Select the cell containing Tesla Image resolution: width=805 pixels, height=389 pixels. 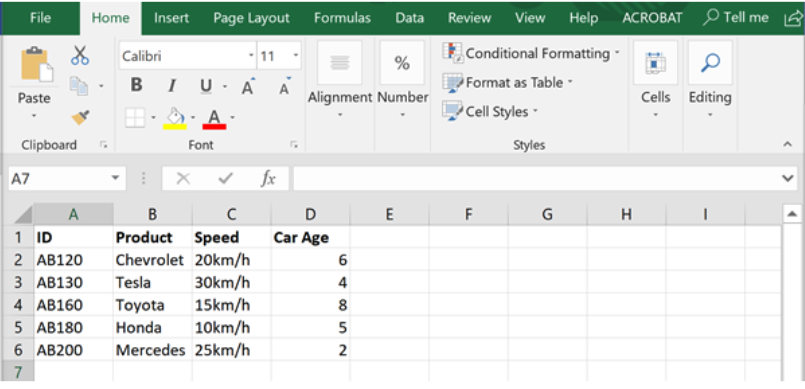pyautogui.click(x=152, y=283)
